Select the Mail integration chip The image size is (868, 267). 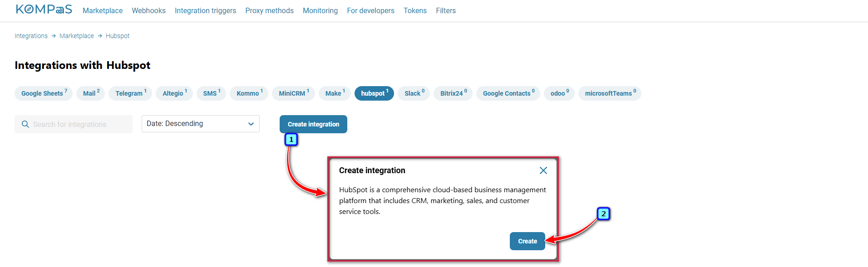coord(91,93)
